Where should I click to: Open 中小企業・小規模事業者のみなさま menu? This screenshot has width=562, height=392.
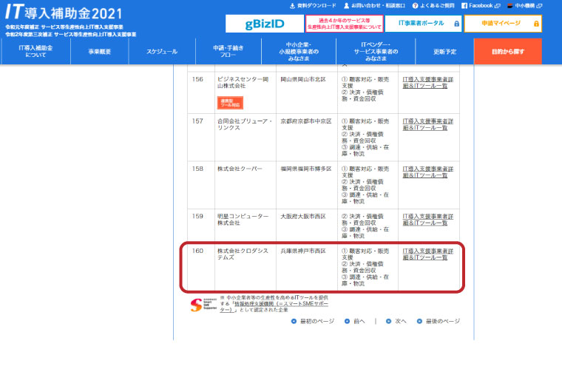299,51
